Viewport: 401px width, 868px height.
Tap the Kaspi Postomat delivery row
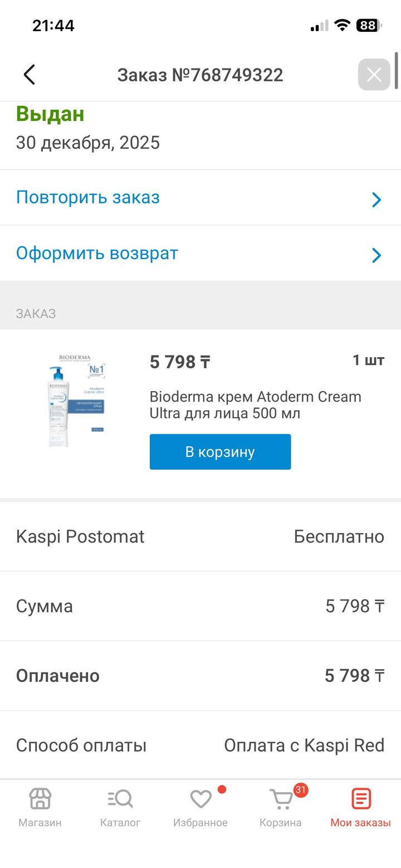click(x=200, y=537)
